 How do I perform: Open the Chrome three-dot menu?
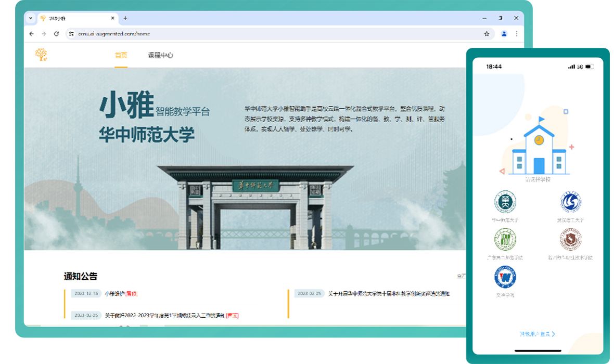click(x=516, y=34)
